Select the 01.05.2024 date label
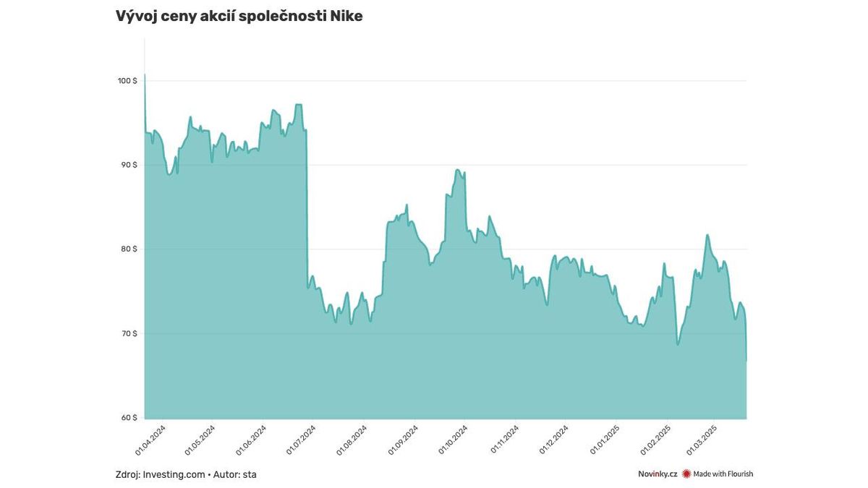 pos(200,440)
